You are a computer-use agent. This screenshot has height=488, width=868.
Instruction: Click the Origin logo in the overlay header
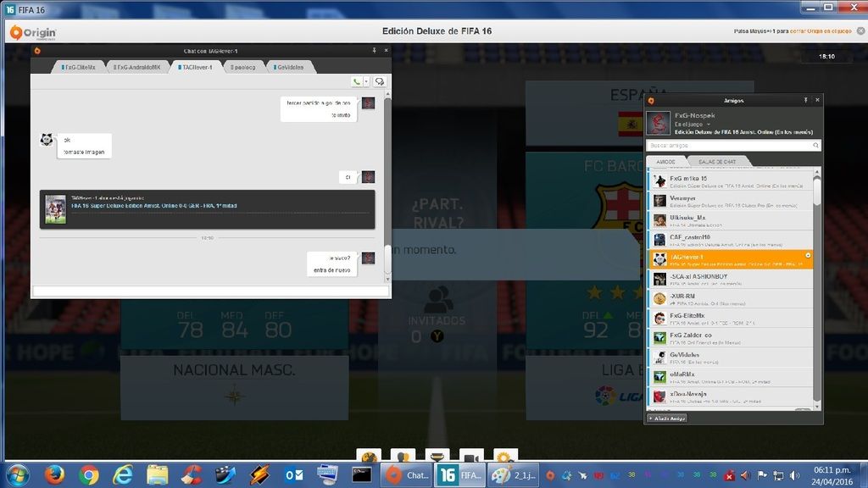[x=33, y=32]
